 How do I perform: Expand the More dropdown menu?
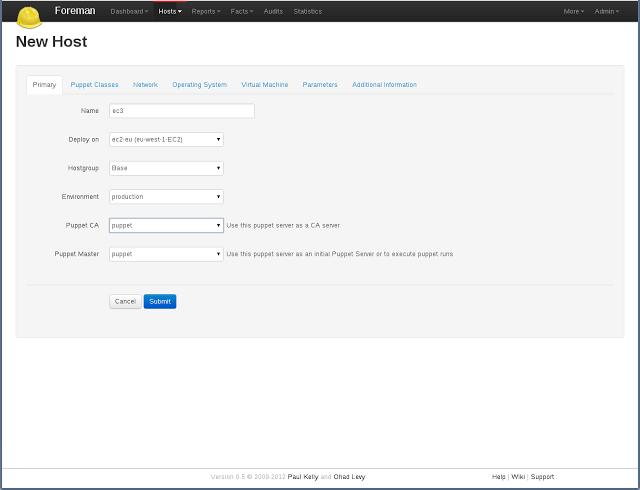pyautogui.click(x=573, y=11)
